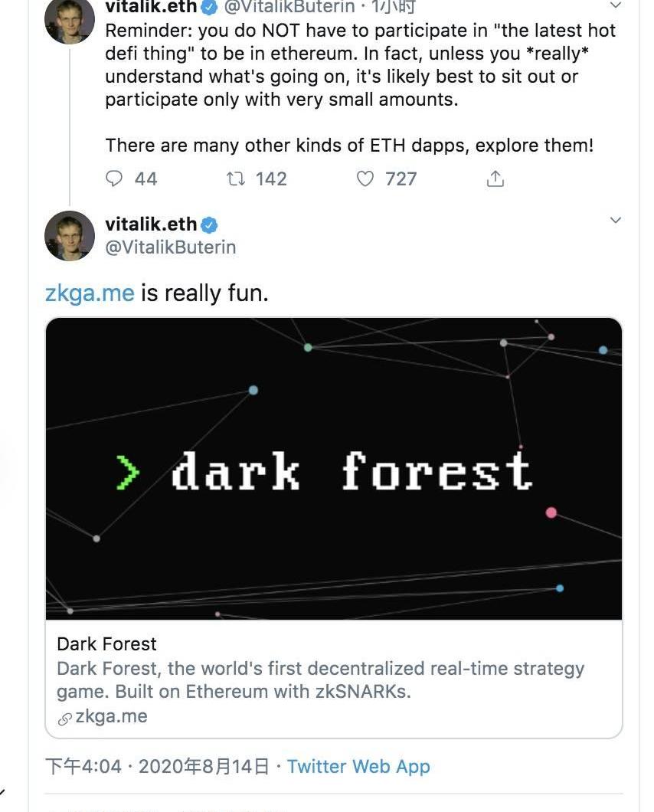Click Vitalik's avatar on the main tweet
The height and width of the screenshot is (812, 654).
pos(70,236)
